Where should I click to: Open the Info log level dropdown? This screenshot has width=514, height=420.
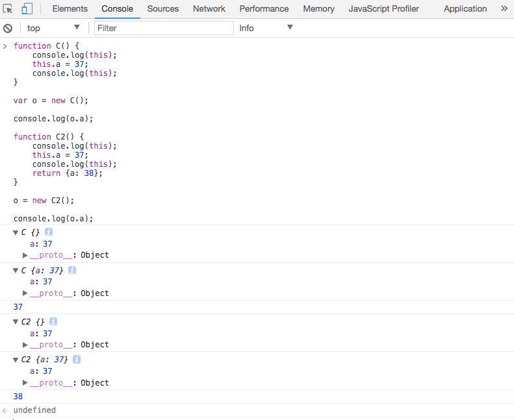[x=266, y=28]
